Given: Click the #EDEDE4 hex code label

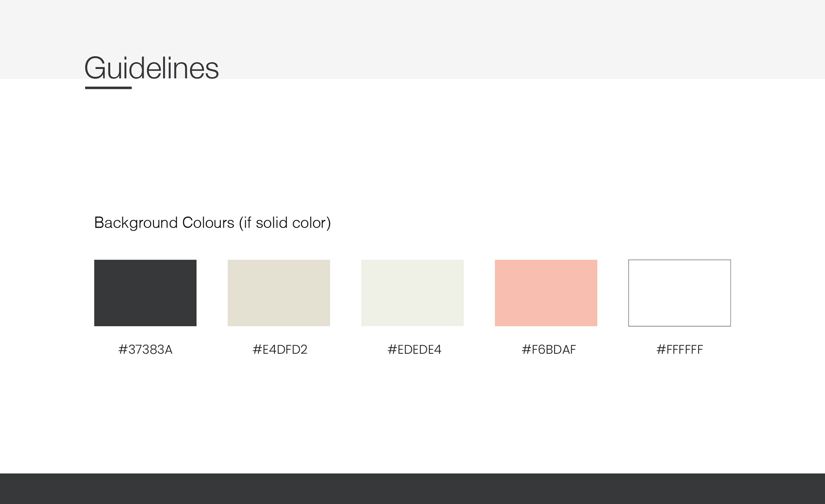Looking at the screenshot, I should coord(414,349).
